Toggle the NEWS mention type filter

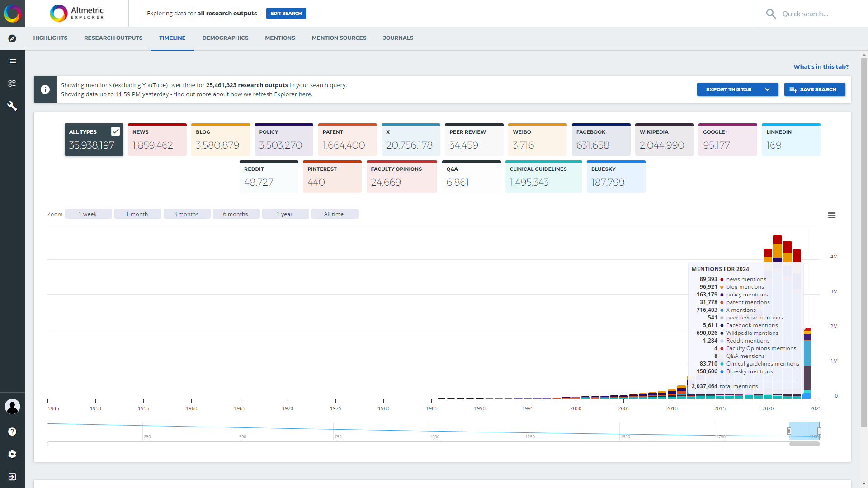click(x=157, y=139)
